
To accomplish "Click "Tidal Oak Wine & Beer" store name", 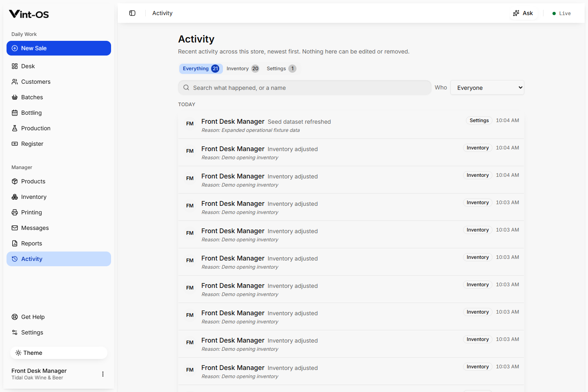I will click(37, 378).
